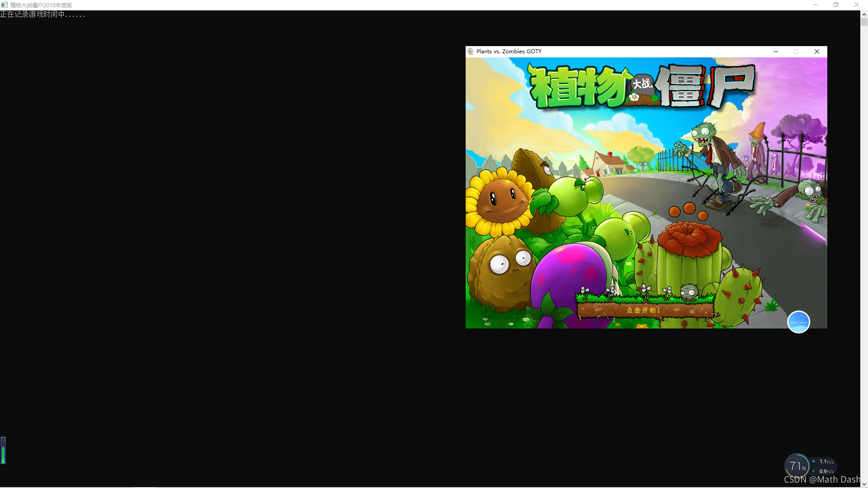Image resolution: width=868 pixels, height=488 pixels.
Task: Click the console scrollbar down arrow
Action: click(x=864, y=484)
